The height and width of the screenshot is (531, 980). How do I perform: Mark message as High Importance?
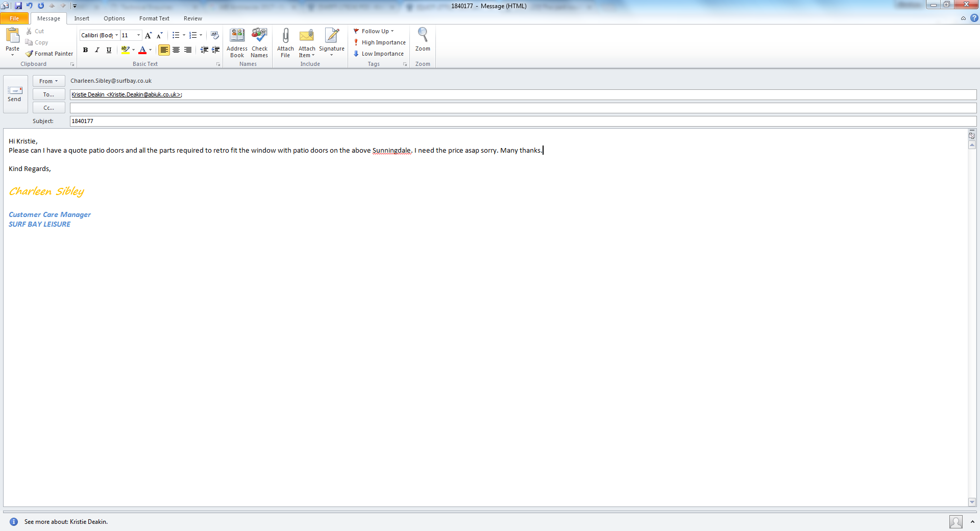click(379, 42)
